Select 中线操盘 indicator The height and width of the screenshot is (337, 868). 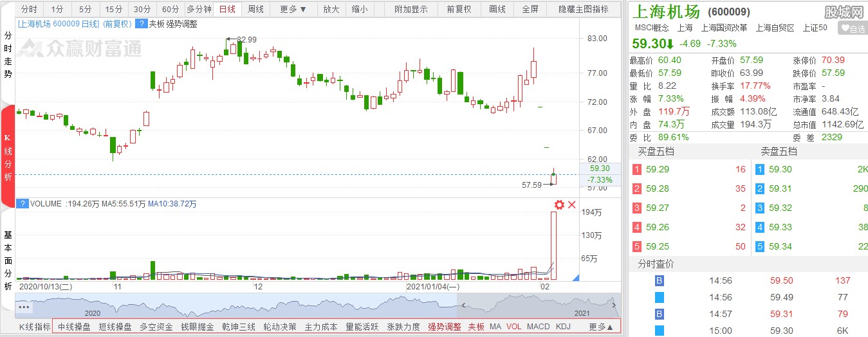pos(74,327)
